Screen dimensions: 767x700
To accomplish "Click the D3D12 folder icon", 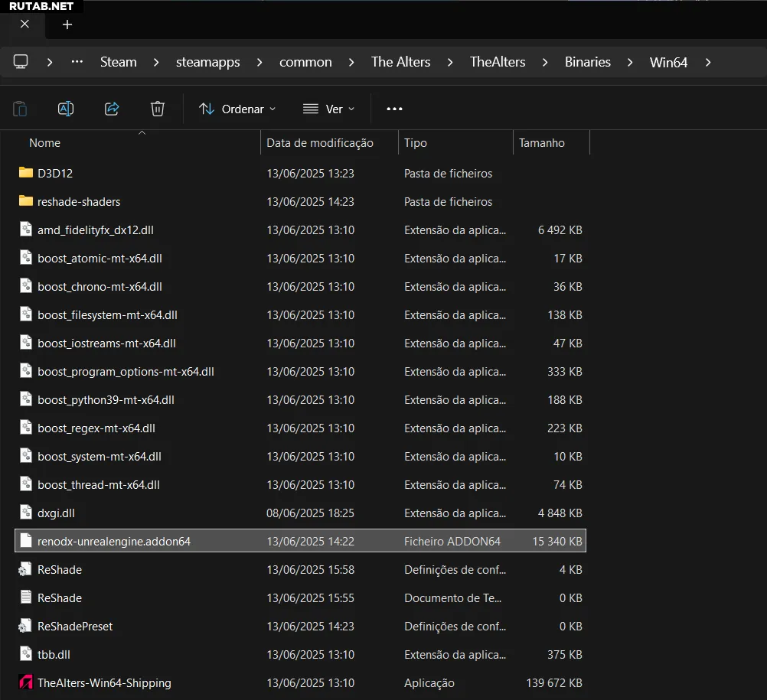I will point(26,173).
